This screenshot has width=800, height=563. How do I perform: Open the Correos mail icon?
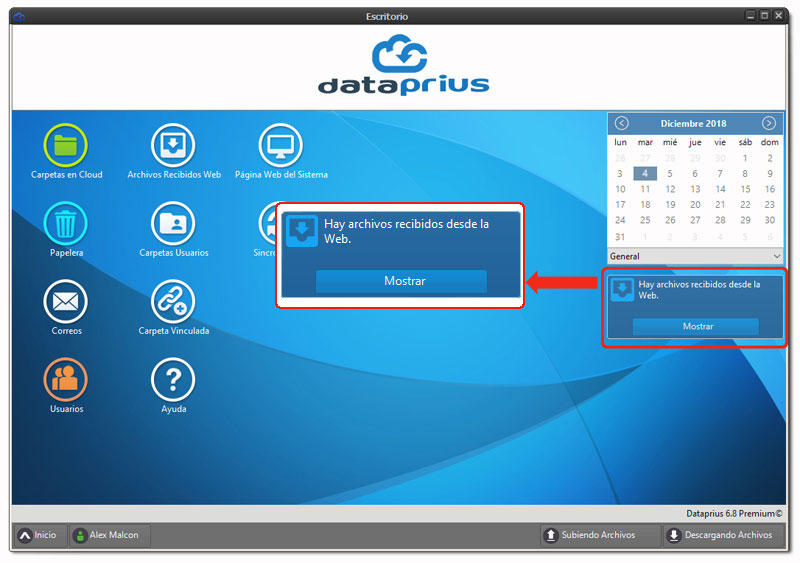65,302
